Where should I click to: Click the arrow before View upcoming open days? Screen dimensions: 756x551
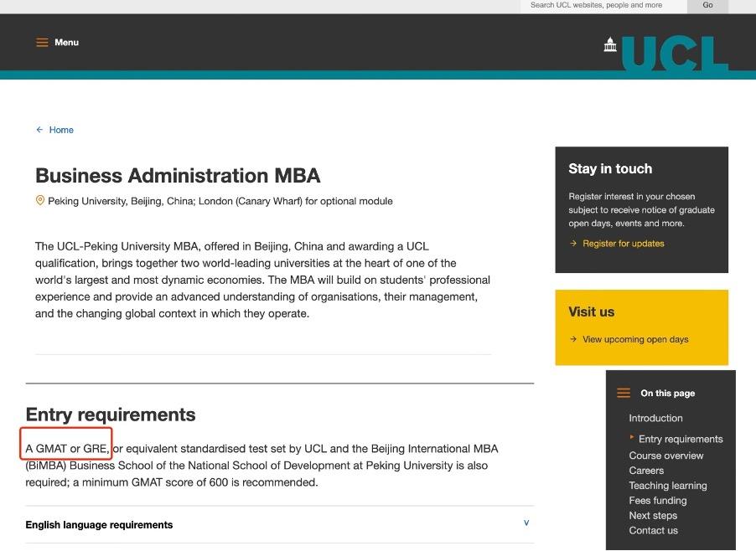573,339
